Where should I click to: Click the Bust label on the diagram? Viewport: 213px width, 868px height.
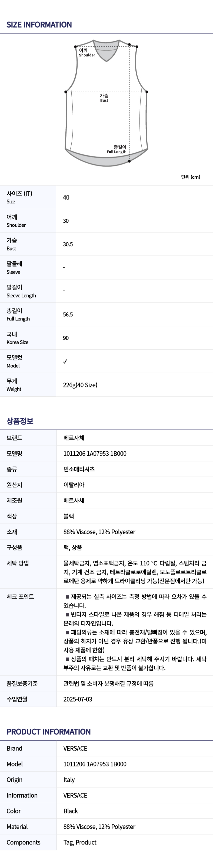(104, 98)
